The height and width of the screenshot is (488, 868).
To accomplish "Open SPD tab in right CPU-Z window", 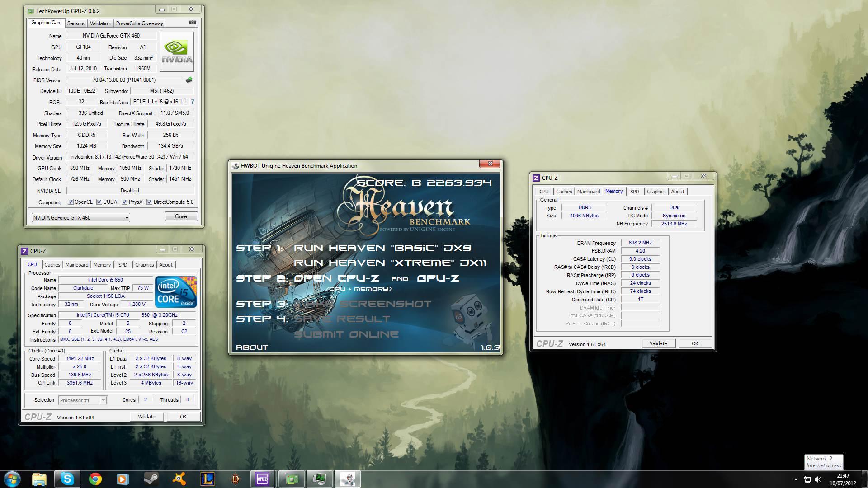I will (x=634, y=192).
